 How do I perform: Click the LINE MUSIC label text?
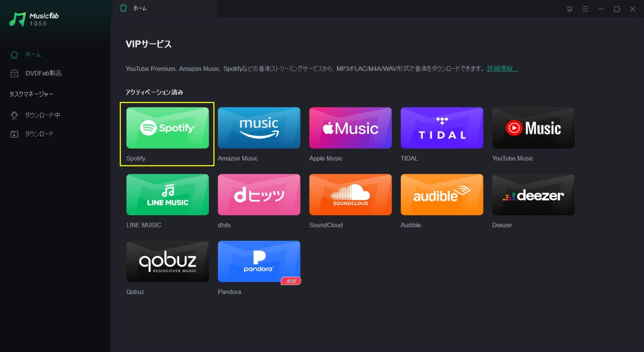pyautogui.click(x=144, y=225)
